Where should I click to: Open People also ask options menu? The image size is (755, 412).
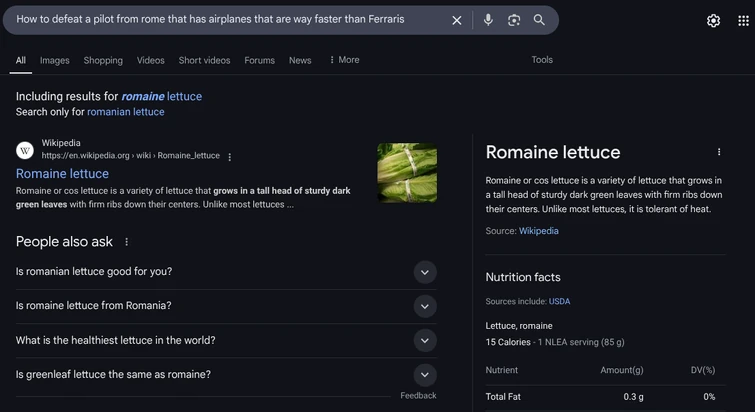point(126,242)
